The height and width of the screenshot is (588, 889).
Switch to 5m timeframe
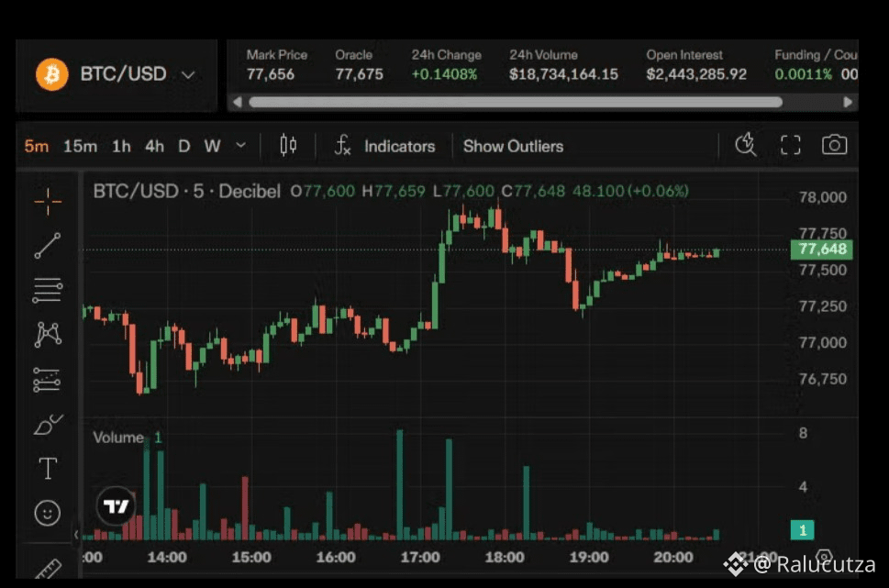click(37, 146)
